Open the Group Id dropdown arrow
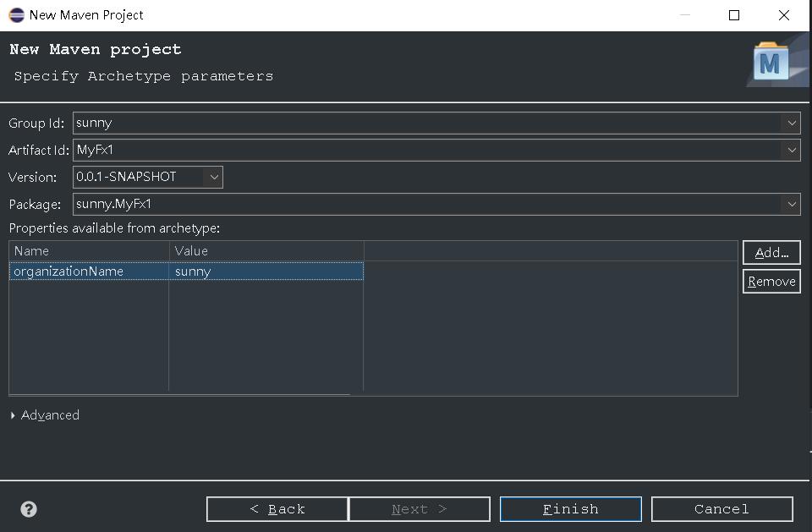This screenshot has height=532, width=812. (x=792, y=123)
